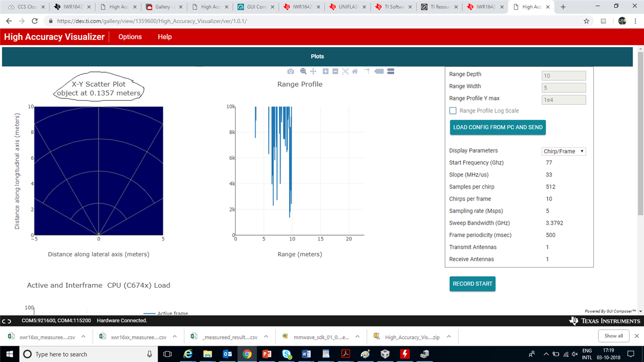Click the connection link icon in status bar
This screenshot has height=362, width=644.
(6, 321)
